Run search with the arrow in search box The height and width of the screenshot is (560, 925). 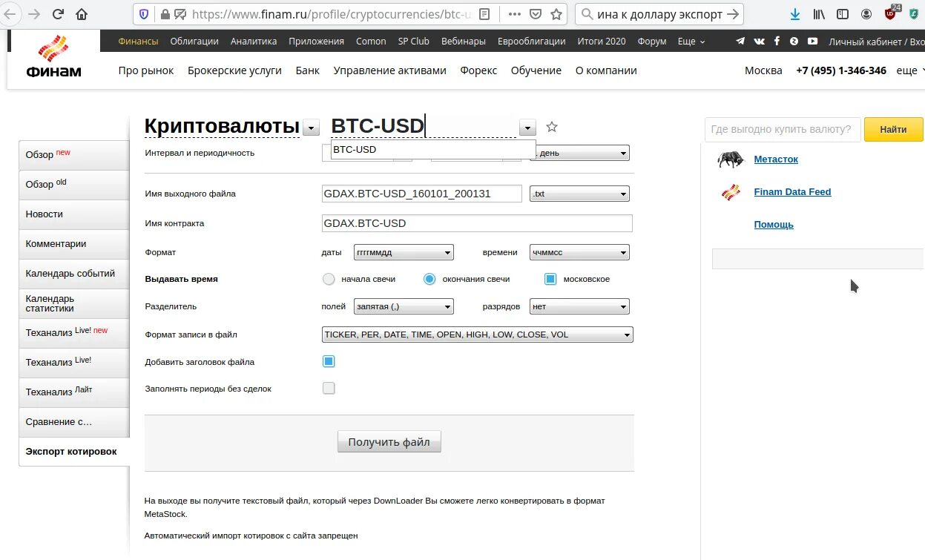(x=732, y=14)
